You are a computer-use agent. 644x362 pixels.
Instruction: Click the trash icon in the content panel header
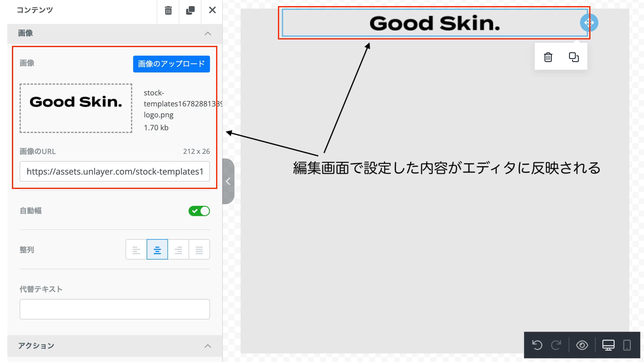coord(168,10)
